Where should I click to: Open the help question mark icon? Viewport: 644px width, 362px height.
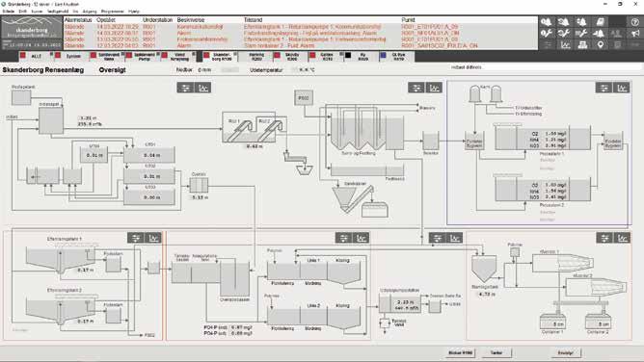point(635,22)
